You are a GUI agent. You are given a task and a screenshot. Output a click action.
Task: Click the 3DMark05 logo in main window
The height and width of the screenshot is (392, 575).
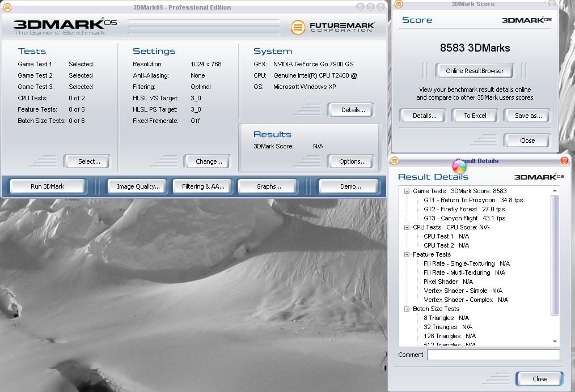click(x=65, y=25)
